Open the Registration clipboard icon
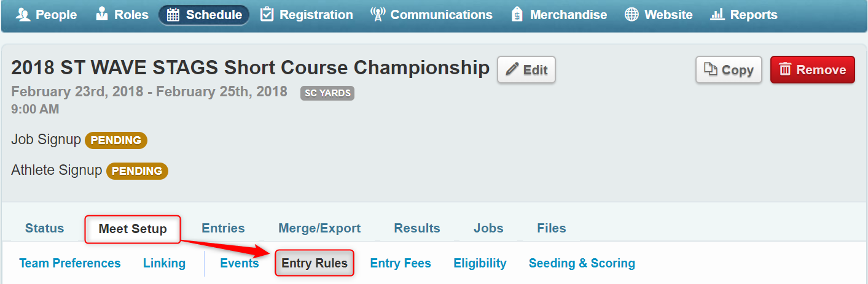The height and width of the screenshot is (284, 868). tap(267, 15)
